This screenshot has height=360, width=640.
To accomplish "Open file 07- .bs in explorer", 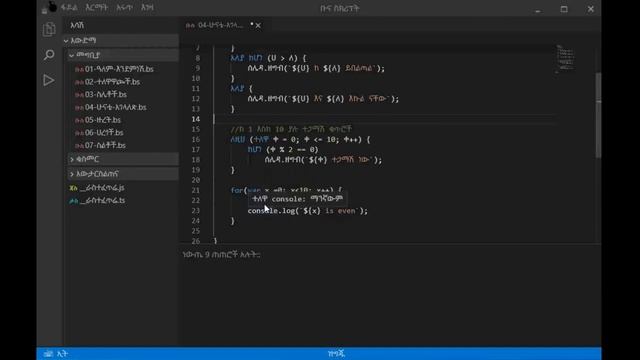I will 105,145.
